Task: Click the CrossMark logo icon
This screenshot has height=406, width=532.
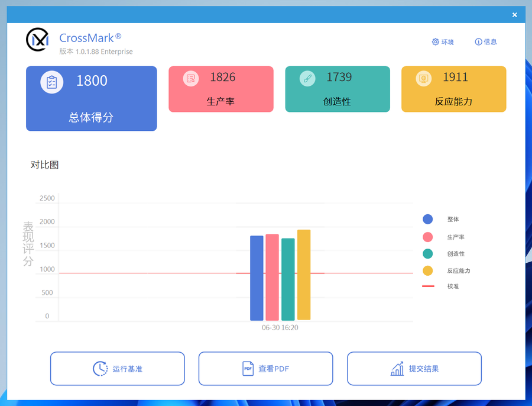Action: (38, 40)
